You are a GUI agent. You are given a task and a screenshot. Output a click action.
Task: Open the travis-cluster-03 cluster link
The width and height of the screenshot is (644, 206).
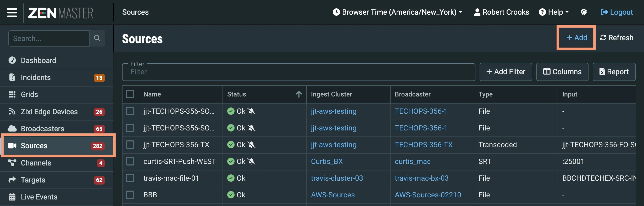pyautogui.click(x=337, y=178)
